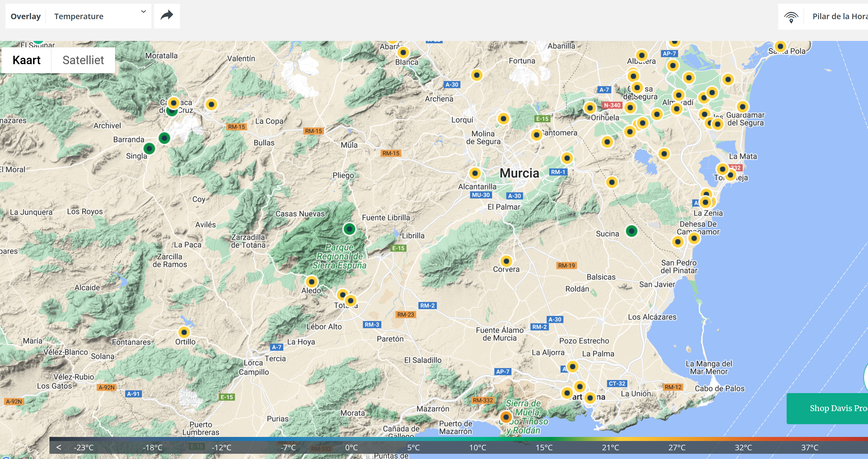Click the share arrow icon
The height and width of the screenshot is (459, 868).
(167, 15)
